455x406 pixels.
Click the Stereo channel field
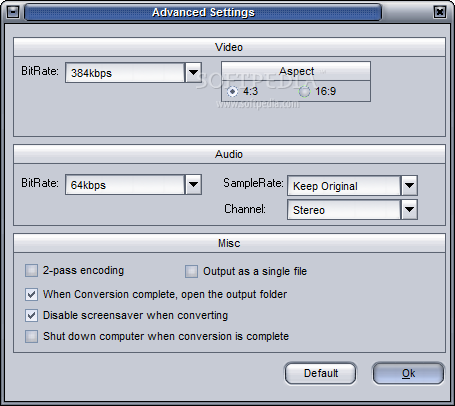tap(344, 210)
